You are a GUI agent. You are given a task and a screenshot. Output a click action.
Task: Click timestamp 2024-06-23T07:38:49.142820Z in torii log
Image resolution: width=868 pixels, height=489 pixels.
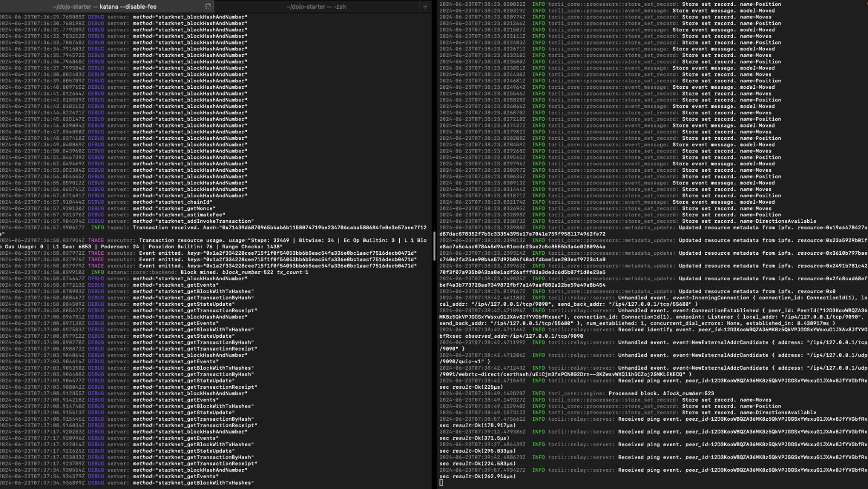click(x=482, y=394)
